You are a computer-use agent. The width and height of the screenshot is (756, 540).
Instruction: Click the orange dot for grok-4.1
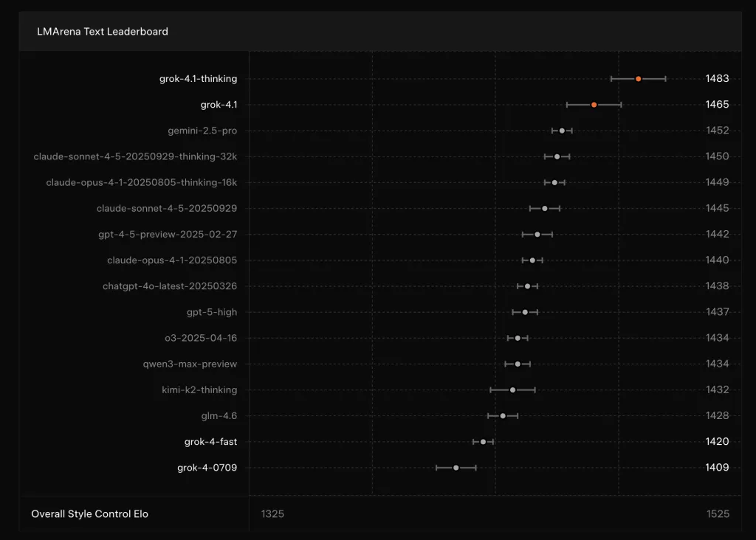594,104
